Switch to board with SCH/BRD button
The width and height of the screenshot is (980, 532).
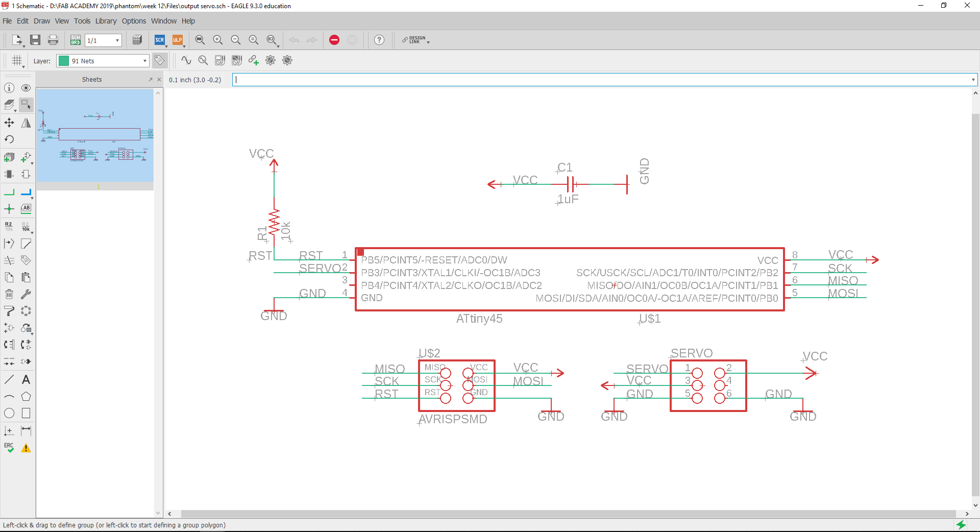coord(76,40)
